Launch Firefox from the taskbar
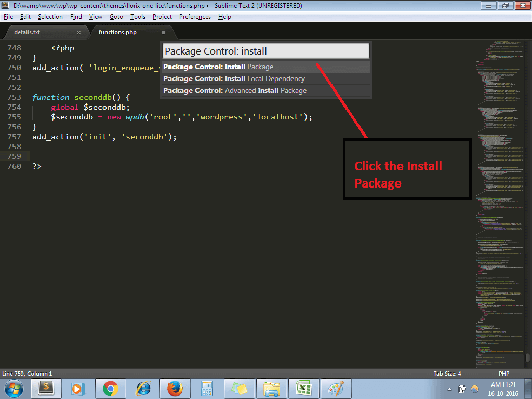This screenshot has height=399, width=532. click(x=175, y=389)
